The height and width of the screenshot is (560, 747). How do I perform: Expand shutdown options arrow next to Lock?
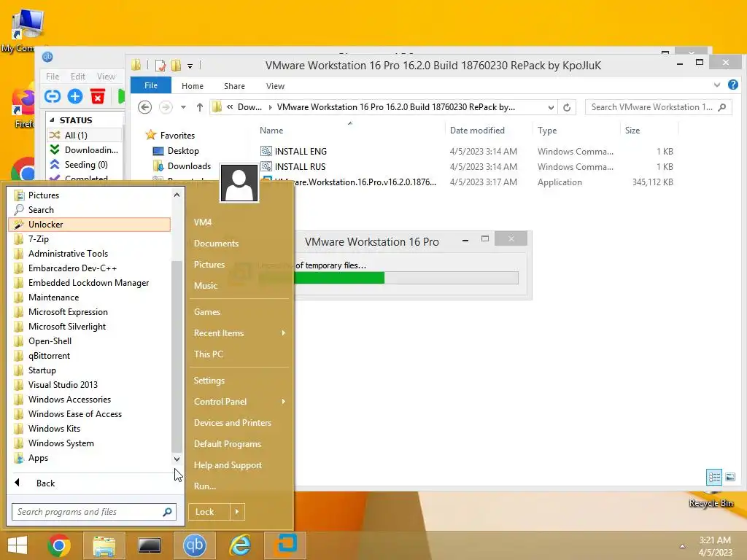tap(237, 512)
